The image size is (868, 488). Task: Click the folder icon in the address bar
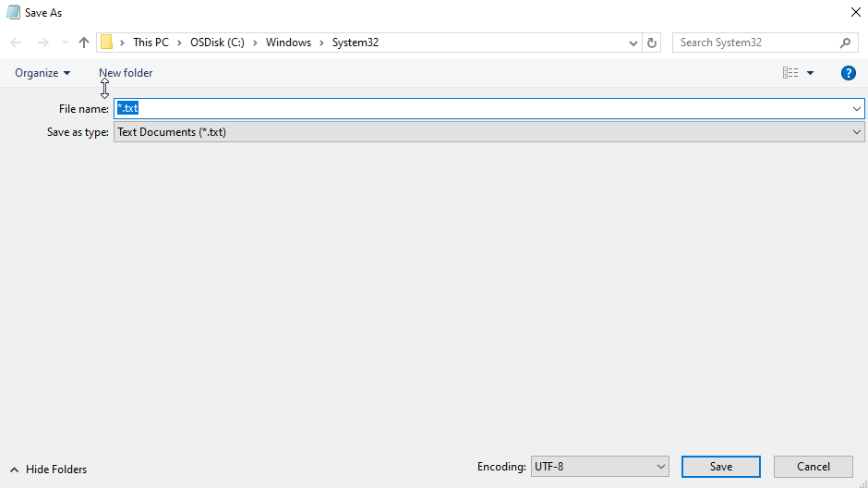pyautogui.click(x=107, y=43)
